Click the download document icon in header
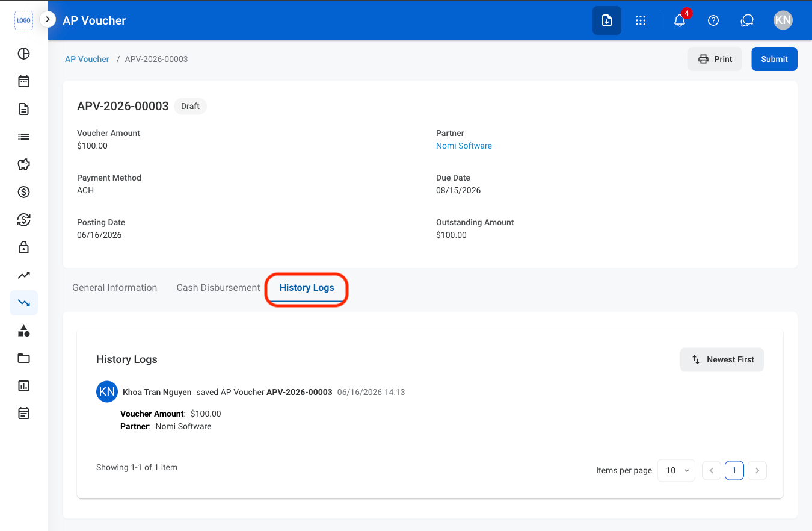The width and height of the screenshot is (812, 531). click(607, 20)
